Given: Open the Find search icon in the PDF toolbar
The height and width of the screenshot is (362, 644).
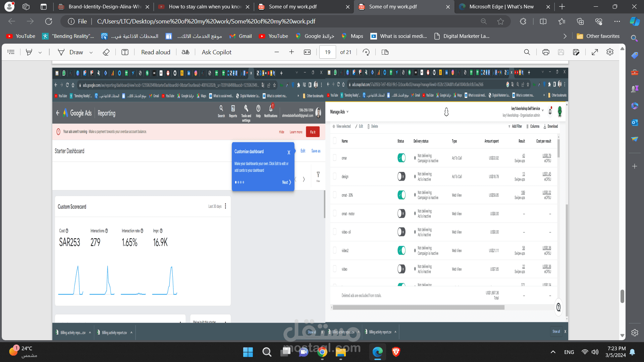Looking at the screenshot, I should [x=527, y=52].
